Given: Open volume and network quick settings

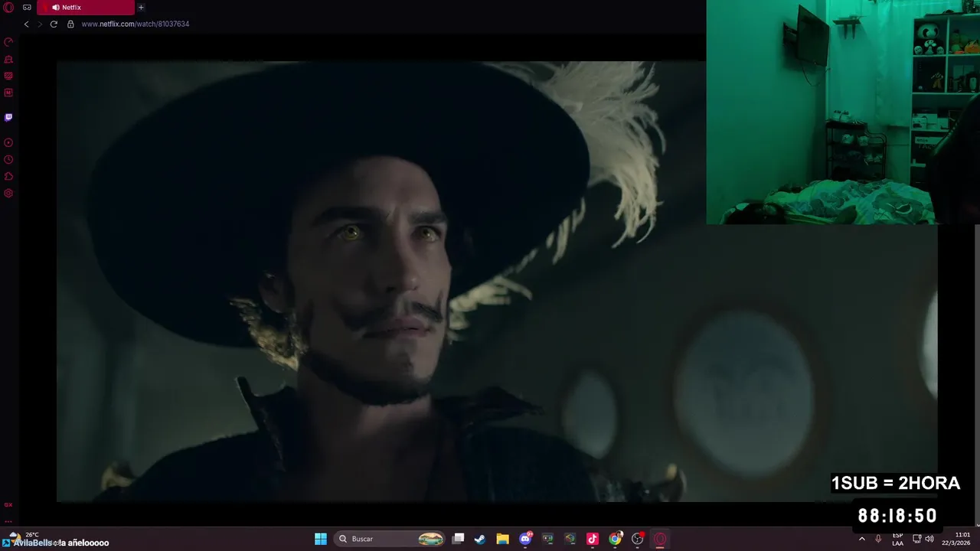Looking at the screenshot, I should click(x=923, y=539).
